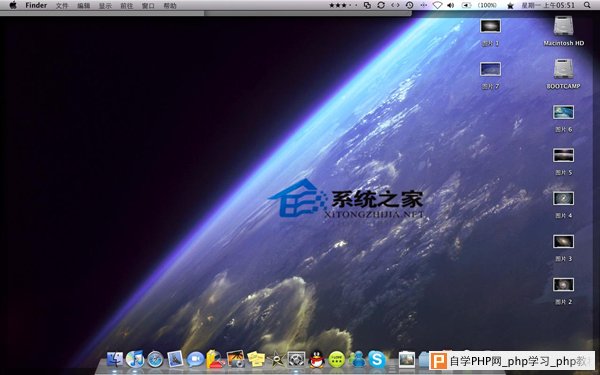The height and width of the screenshot is (375, 600).
Task: Open the Apple menu
Action: (x=13, y=5)
